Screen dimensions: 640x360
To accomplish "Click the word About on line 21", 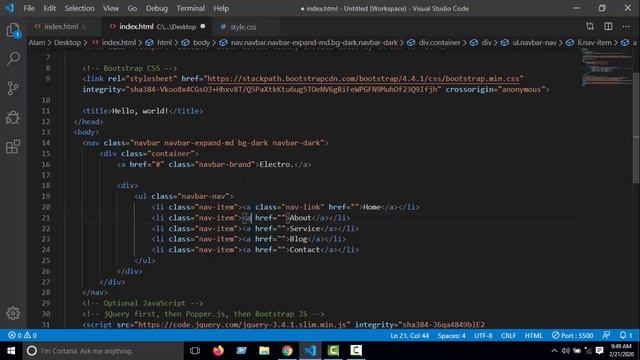I will 300,218.
